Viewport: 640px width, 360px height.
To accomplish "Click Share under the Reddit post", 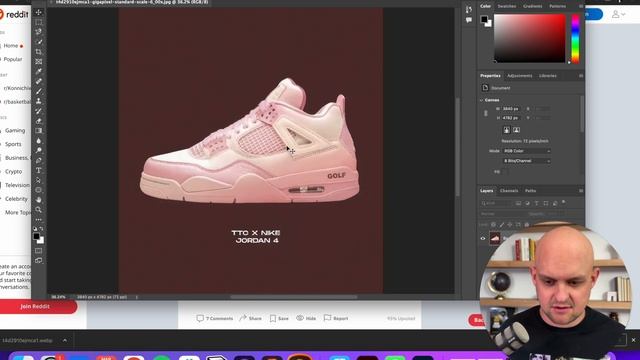I will pos(251,318).
